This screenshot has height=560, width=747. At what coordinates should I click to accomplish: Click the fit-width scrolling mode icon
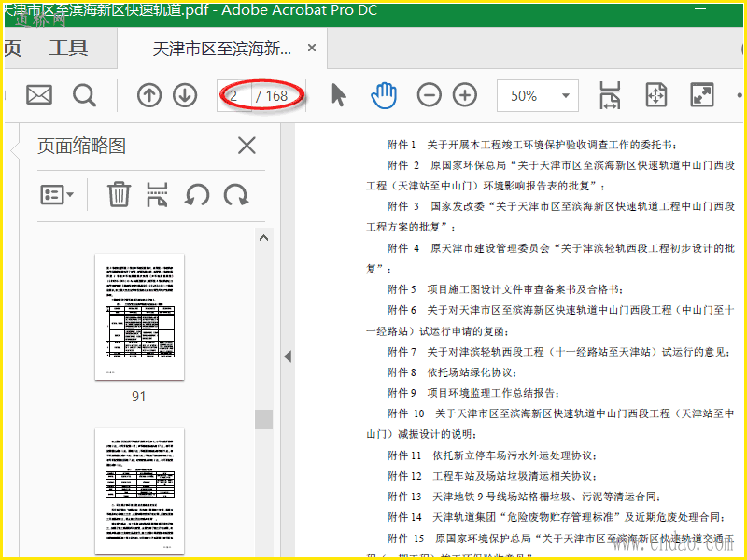[610, 95]
